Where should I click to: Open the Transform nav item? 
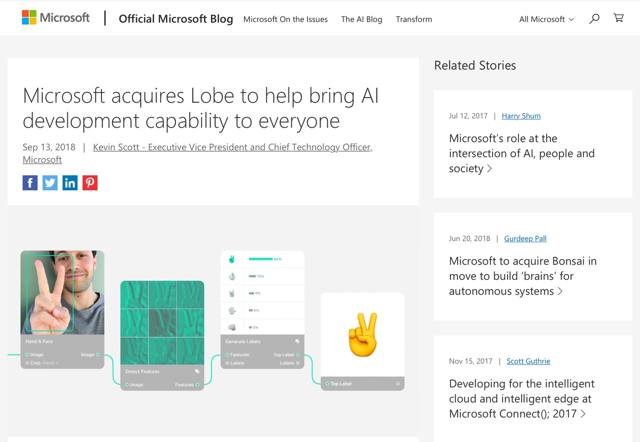click(414, 19)
